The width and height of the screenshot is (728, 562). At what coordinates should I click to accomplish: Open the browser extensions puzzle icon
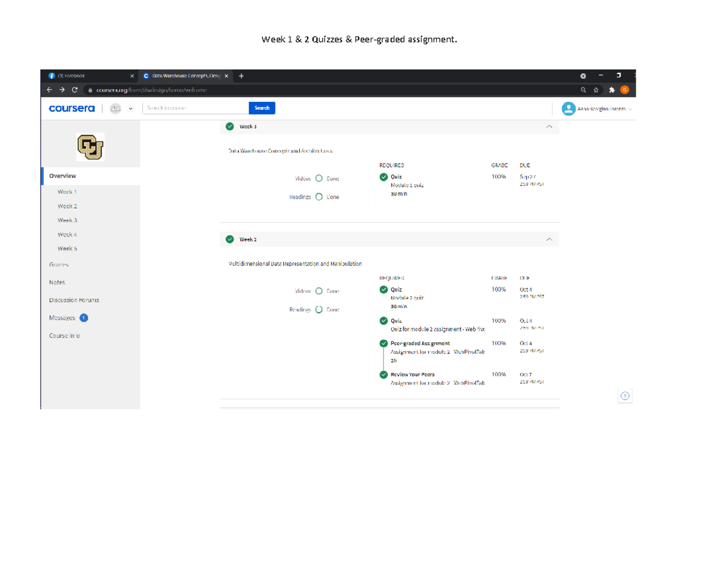612,90
